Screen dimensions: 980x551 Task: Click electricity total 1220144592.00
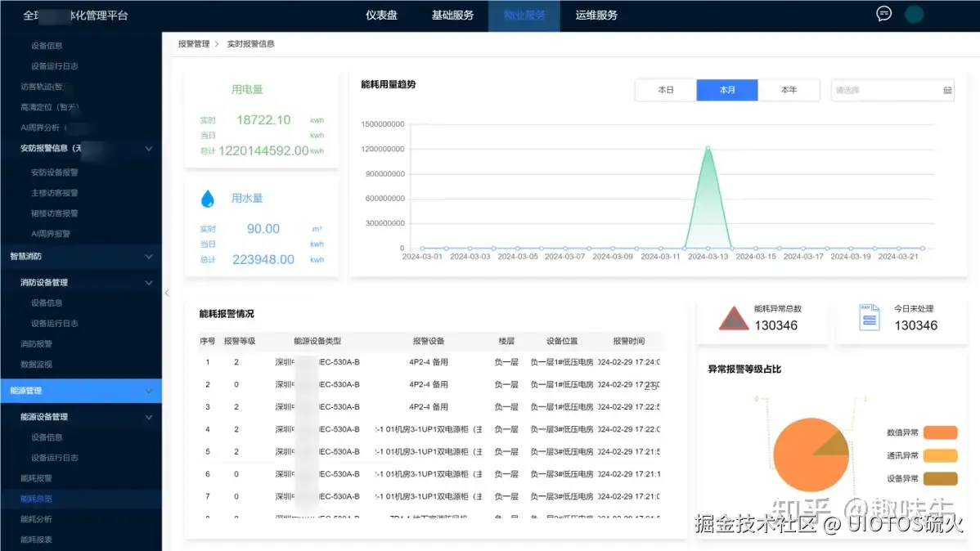click(x=263, y=150)
